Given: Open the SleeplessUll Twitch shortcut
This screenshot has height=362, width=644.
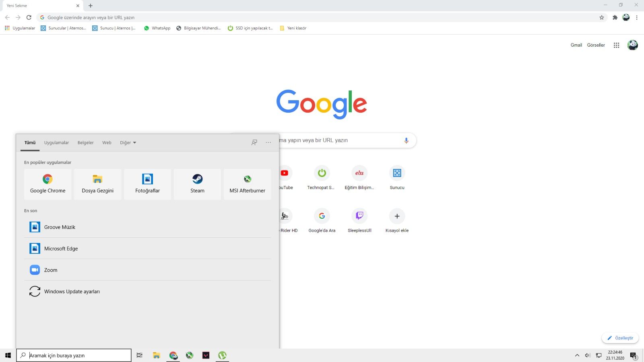Looking at the screenshot, I should pyautogui.click(x=359, y=220).
